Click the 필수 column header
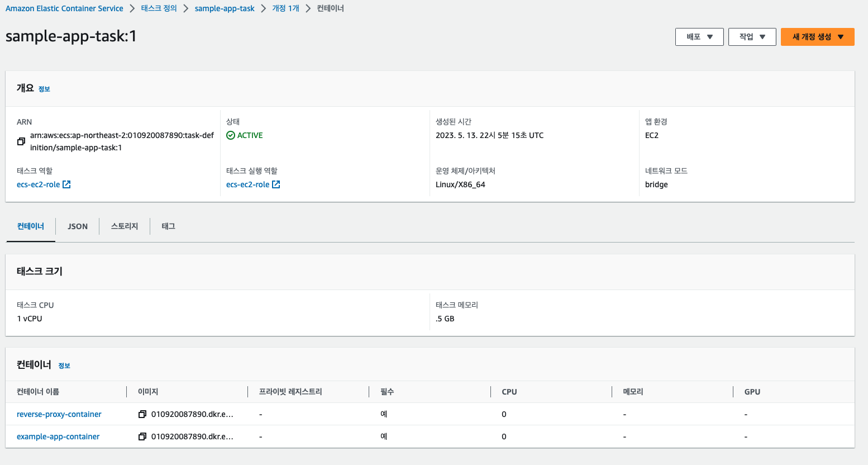868x465 pixels. point(387,392)
